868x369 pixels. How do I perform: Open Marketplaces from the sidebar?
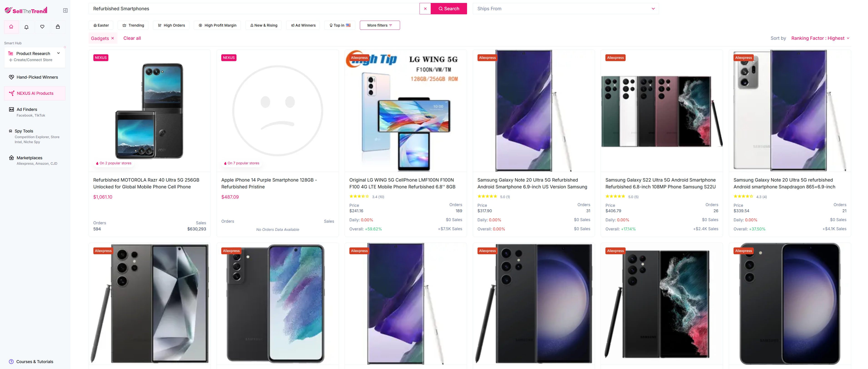click(29, 157)
